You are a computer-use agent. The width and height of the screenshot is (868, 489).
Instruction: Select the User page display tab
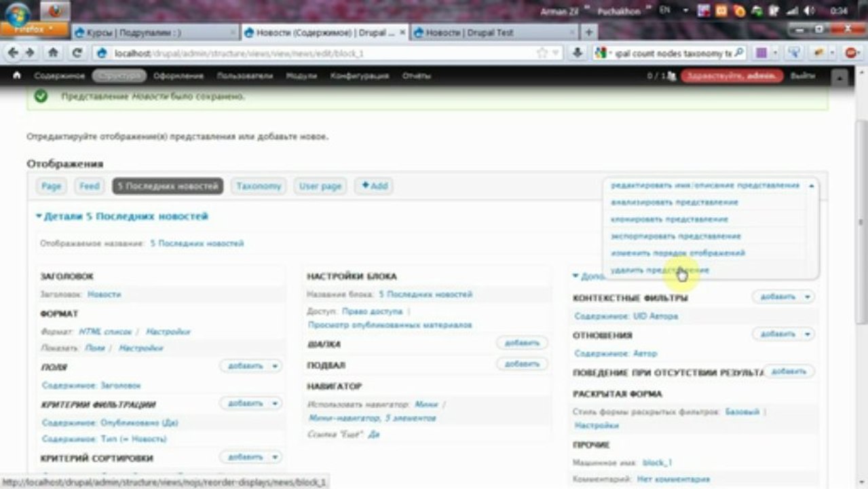click(x=320, y=186)
